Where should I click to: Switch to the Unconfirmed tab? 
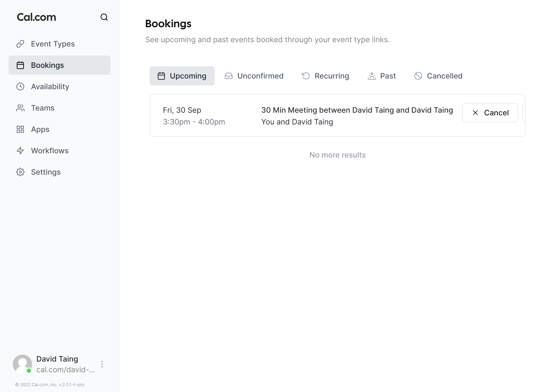coord(254,76)
